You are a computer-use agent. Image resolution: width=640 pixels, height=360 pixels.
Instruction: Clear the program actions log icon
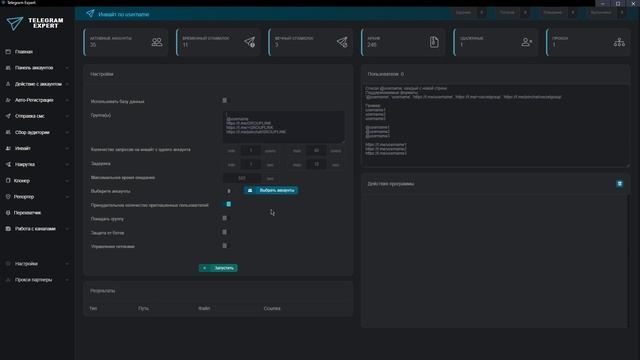pyautogui.click(x=620, y=184)
